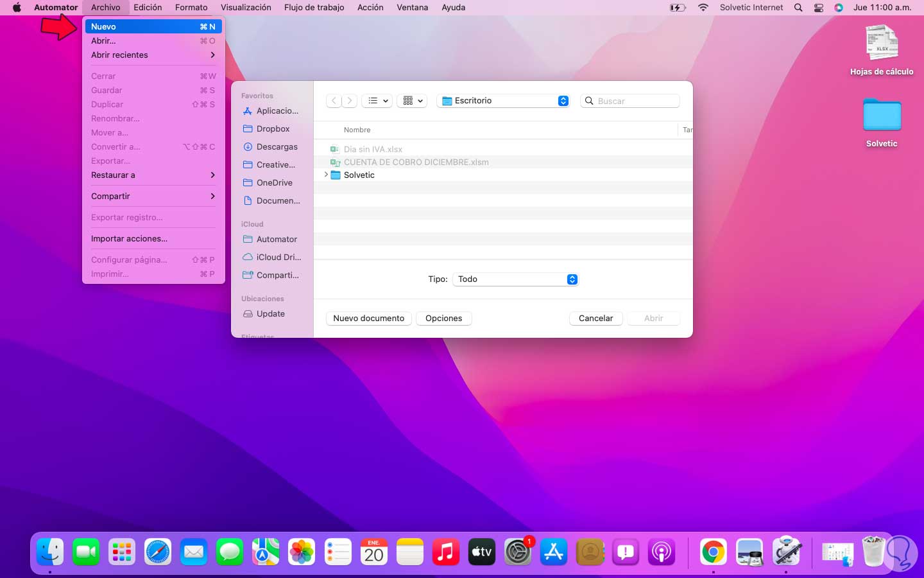The width and height of the screenshot is (924, 578).
Task: Click the Nuevo documento button
Action: click(369, 319)
